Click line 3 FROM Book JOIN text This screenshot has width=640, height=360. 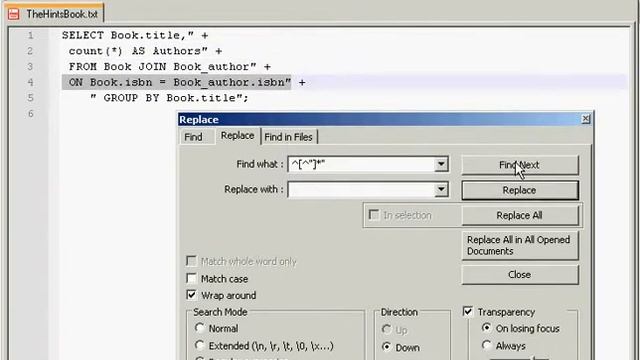(169, 67)
